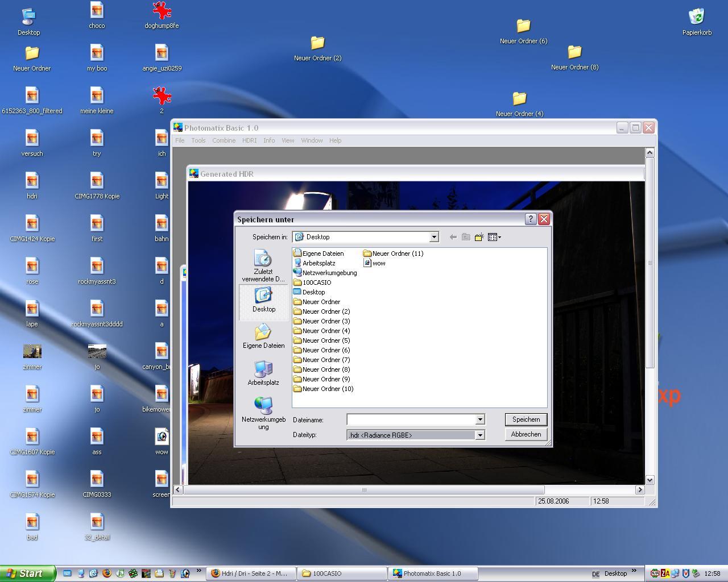This screenshot has height=582, width=728.
Task: Select Eigene Dateien in the file list
Action: (318, 253)
